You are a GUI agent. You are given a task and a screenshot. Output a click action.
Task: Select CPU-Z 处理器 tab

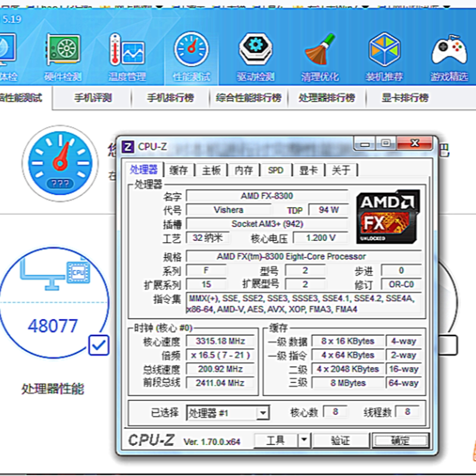coord(144,170)
